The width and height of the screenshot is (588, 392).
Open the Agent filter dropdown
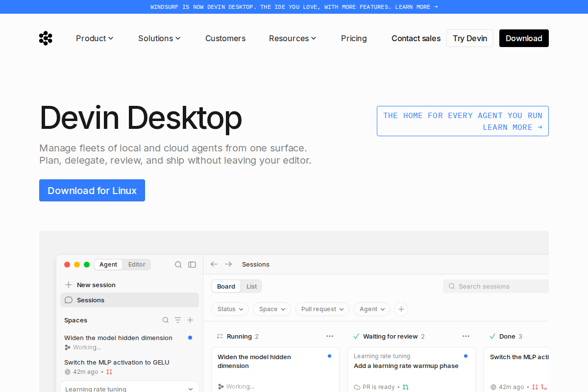pos(372,309)
